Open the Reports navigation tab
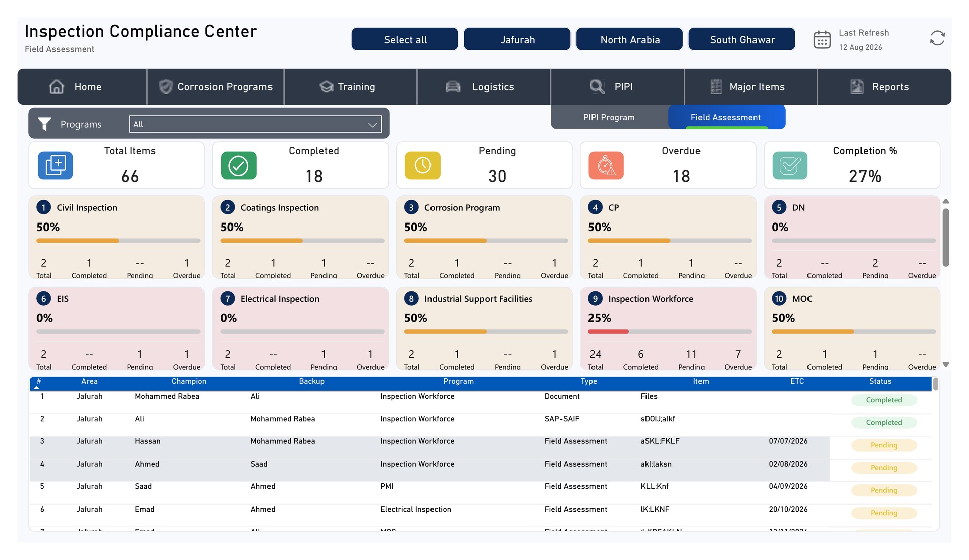This screenshot has width=969, height=560. [x=884, y=87]
